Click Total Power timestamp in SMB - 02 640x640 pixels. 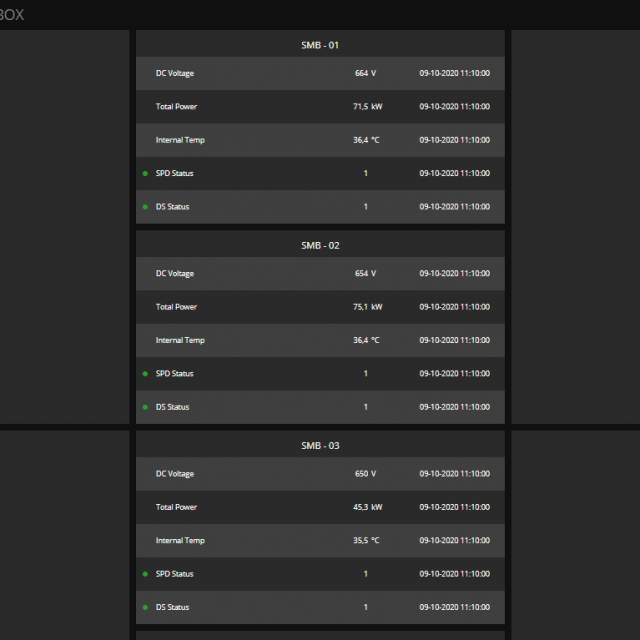[454, 307]
